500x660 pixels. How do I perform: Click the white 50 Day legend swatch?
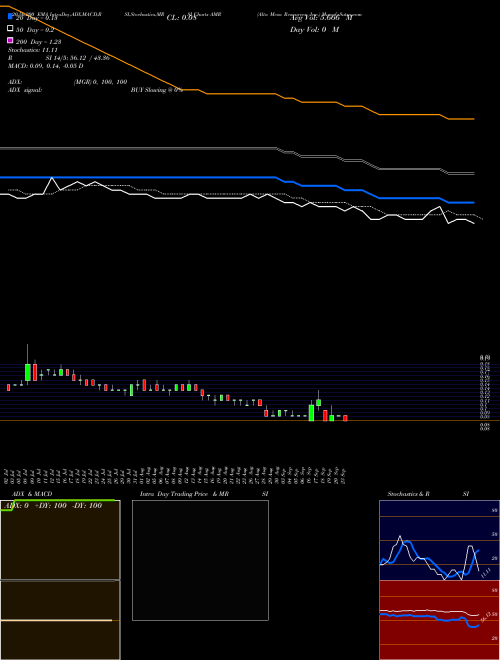pos(10,29)
